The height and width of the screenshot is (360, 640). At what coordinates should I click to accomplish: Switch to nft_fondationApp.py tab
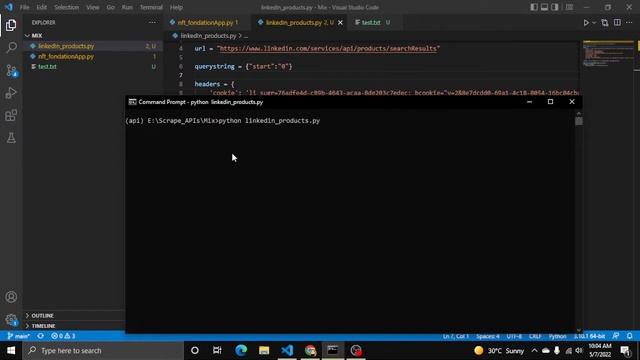coord(207,22)
